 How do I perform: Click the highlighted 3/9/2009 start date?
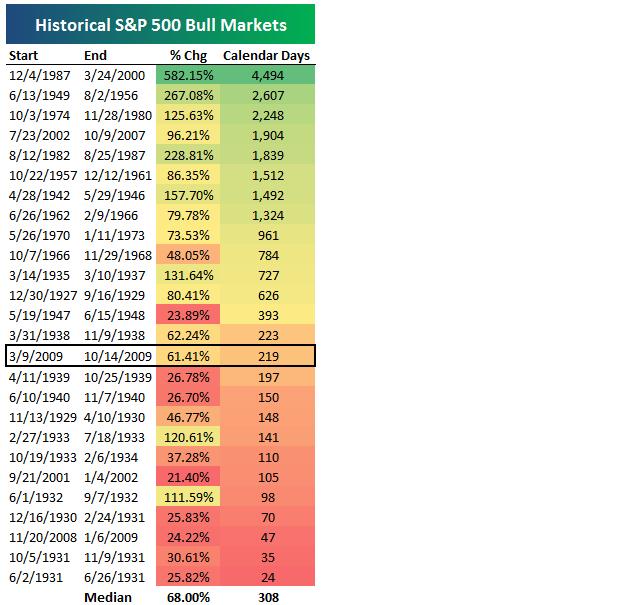click(x=33, y=355)
